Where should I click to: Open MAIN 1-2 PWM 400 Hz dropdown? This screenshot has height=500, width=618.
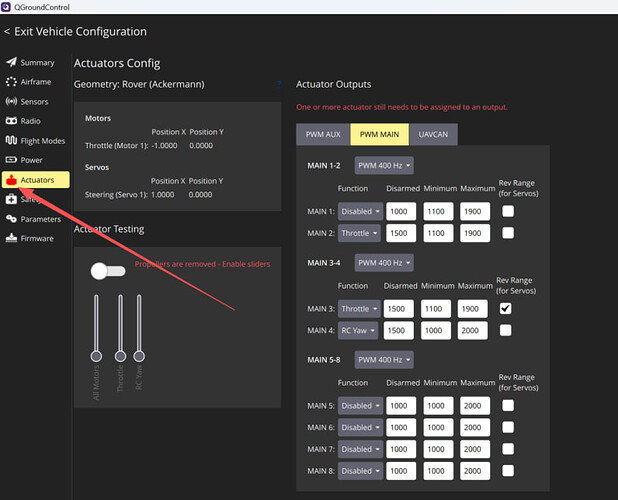[x=384, y=165]
